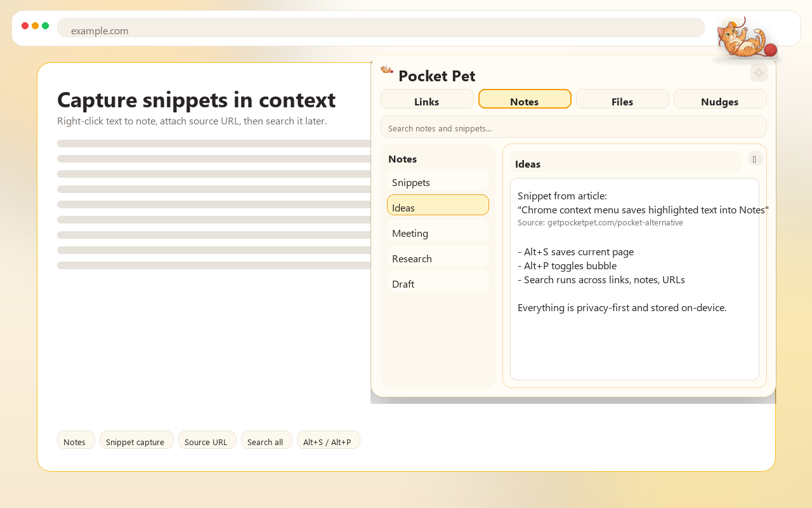Click the example.com address bar
Viewport: 812px width, 508px height.
(x=381, y=28)
